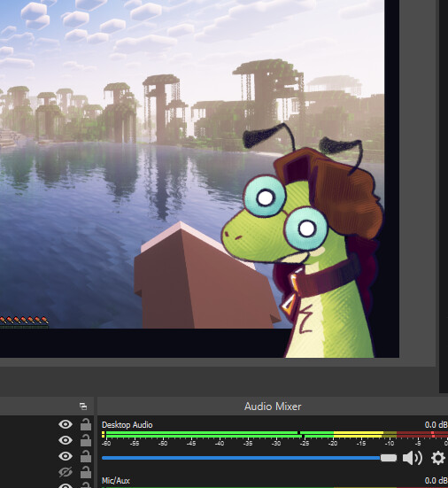Mute Desktop Audio with the speaker icon
Screen dimensions: 448x488
tap(413, 458)
